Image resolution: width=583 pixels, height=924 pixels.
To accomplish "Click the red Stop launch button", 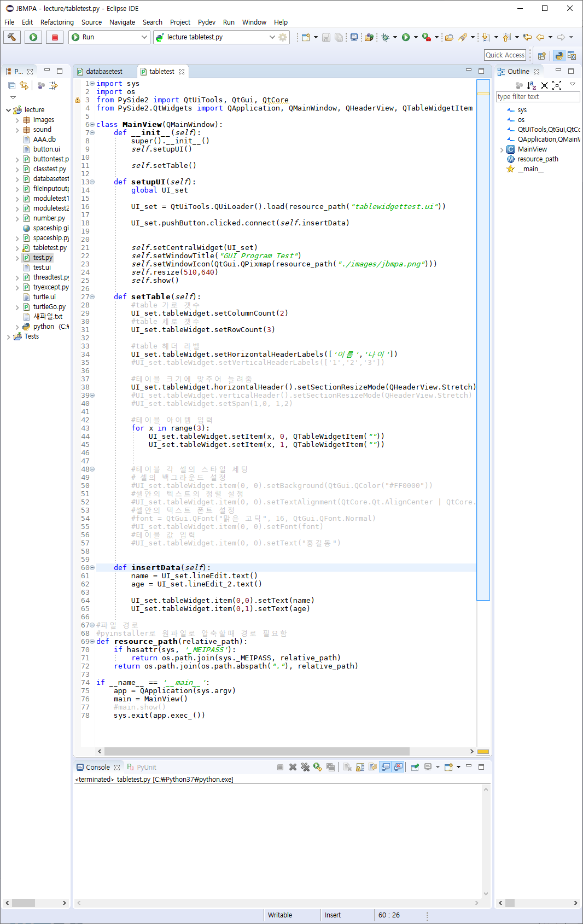I will (x=55, y=37).
